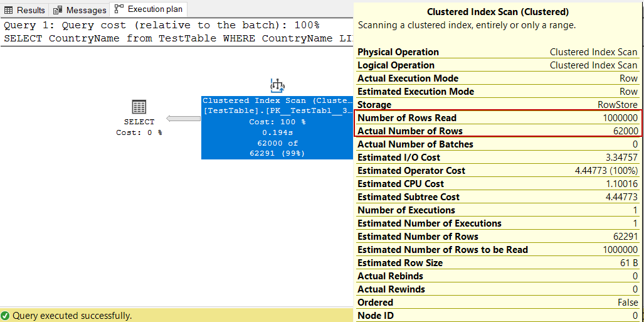This screenshot has height=322, width=644.
Task: Click the Results tab grid icon
Action: [x=9, y=10]
